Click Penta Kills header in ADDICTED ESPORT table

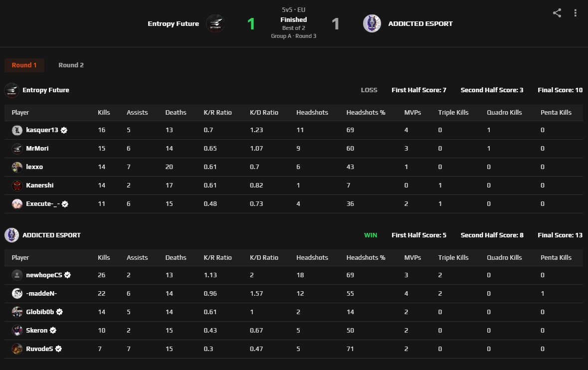(556, 257)
